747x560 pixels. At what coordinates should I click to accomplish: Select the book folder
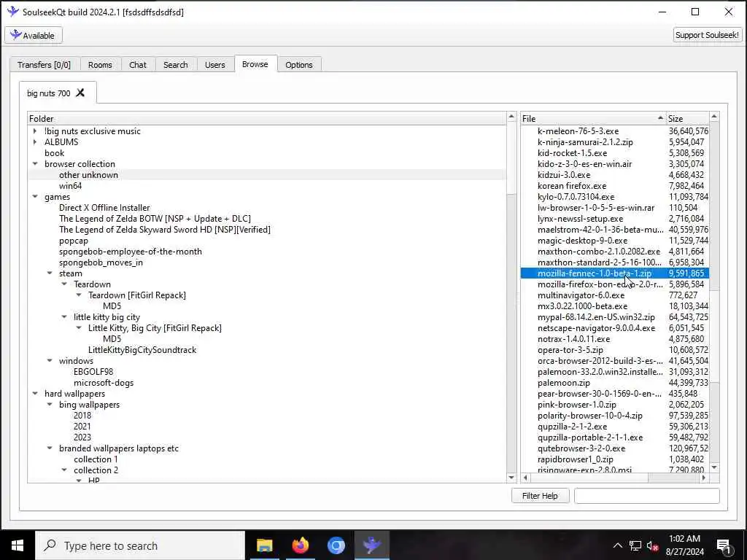(54, 153)
